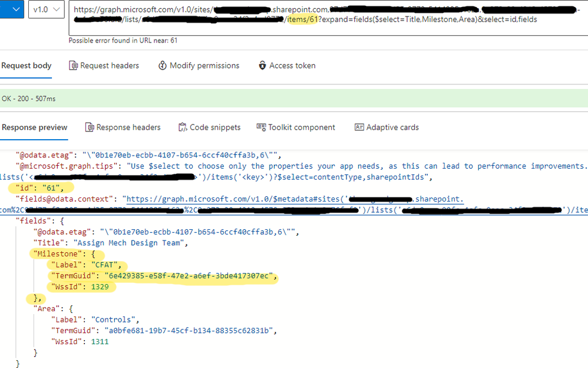Screen dimensions: 588x369
Task: Click the "id": "61" line
Action: pyautogui.click(x=39, y=188)
